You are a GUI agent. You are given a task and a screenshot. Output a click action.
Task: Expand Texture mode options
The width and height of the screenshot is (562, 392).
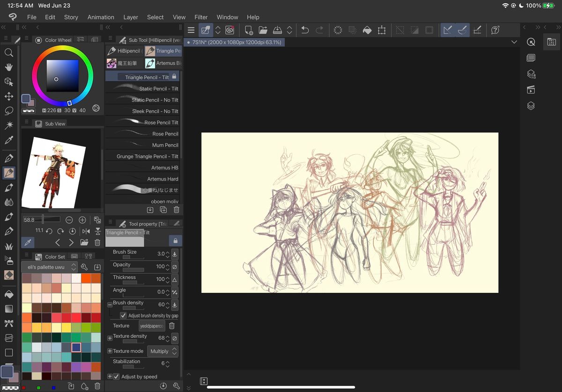(x=110, y=351)
